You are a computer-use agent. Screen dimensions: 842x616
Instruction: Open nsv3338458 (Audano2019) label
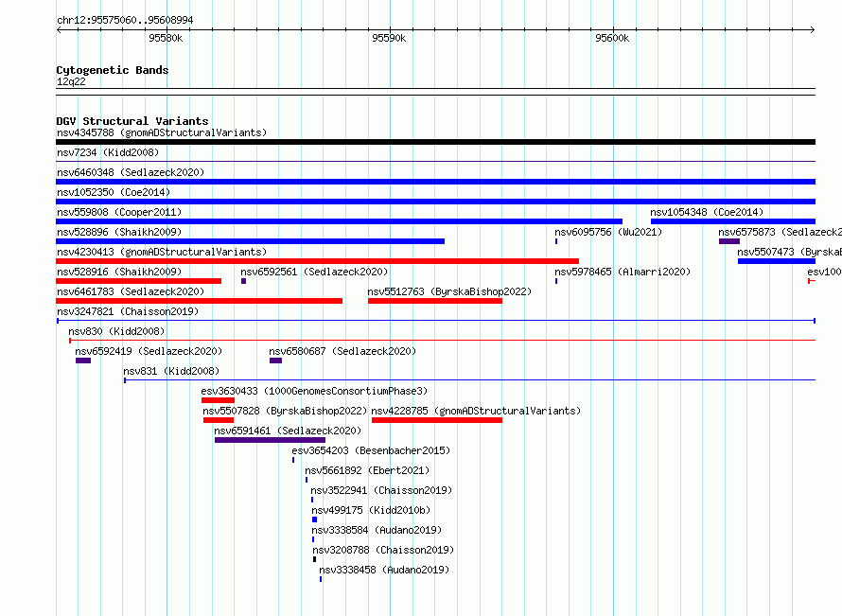[x=384, y=570]
